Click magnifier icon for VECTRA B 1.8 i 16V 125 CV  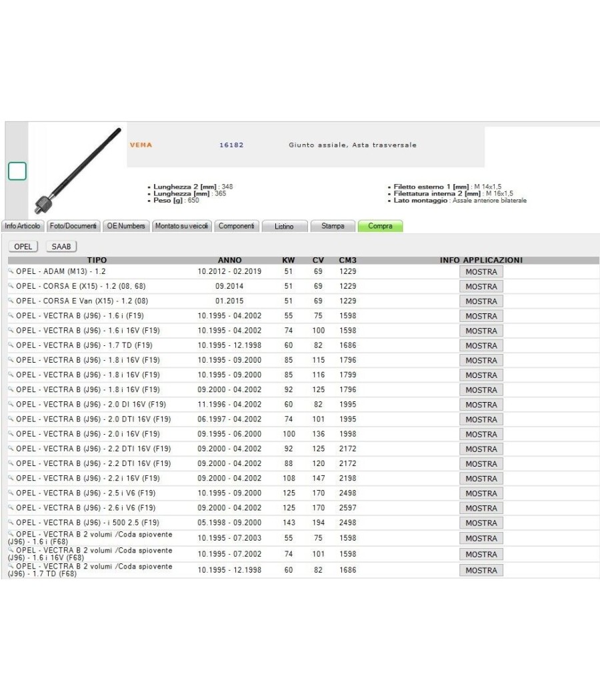point(11,389)
